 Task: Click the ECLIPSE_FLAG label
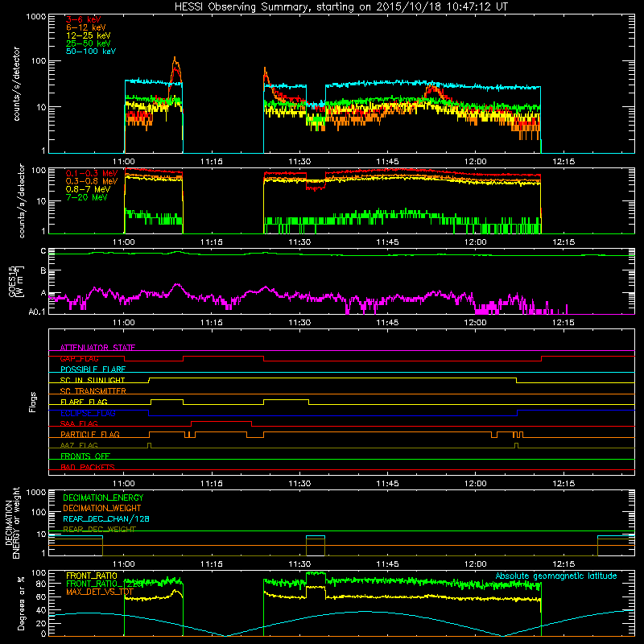click(x=88, y=413)
